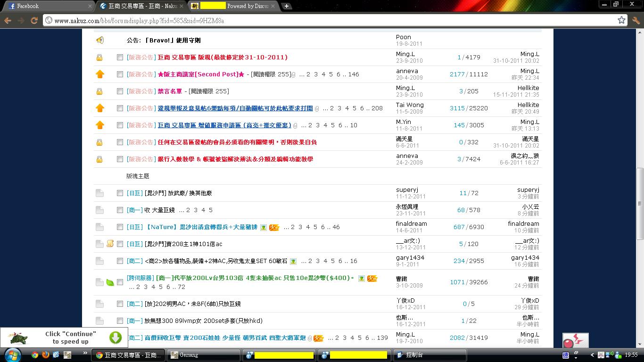Click the Firefox icon in the taskbar quick launch
The image size is (644, 362).
pyautogui.click(x=46, y=355)
